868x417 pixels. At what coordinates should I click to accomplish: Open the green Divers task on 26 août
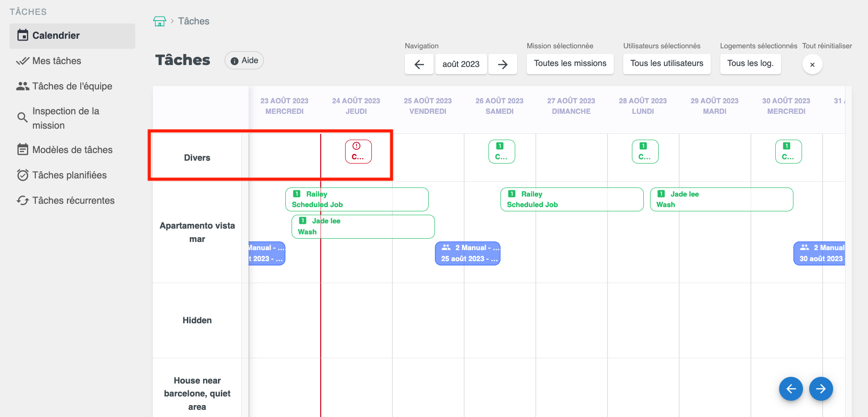501,152
